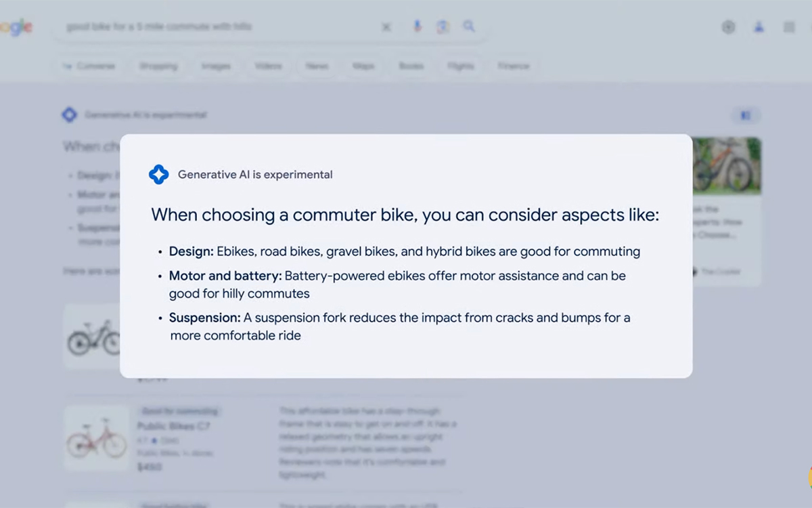Open the pink Public Bikes C7 thumbnail
The image size is (812, 508).
97,438
